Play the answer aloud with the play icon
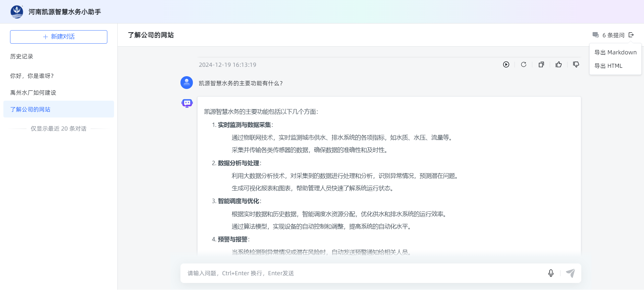This screenshot has width=644, height=290. (506, 64)
